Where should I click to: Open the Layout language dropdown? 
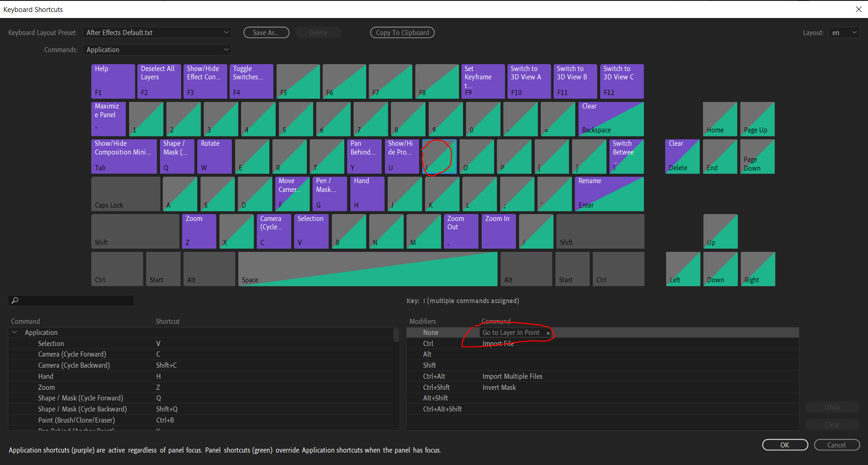point(844,33)
